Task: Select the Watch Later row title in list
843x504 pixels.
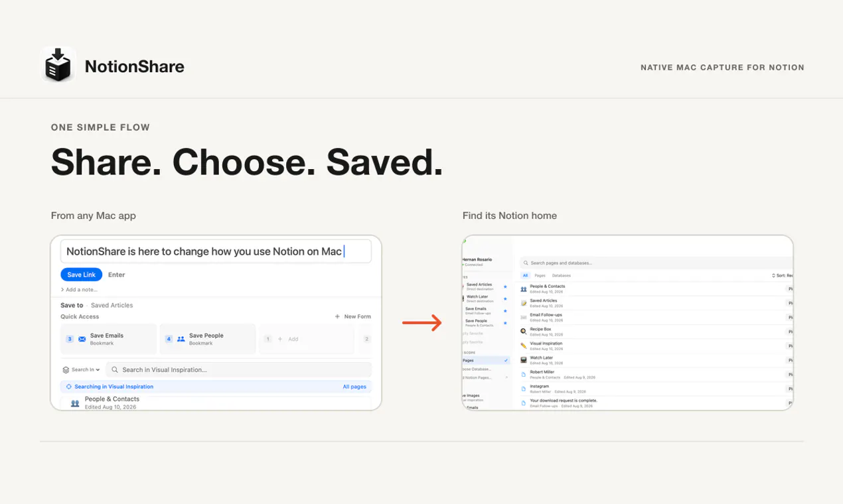Action: [541, 357]
